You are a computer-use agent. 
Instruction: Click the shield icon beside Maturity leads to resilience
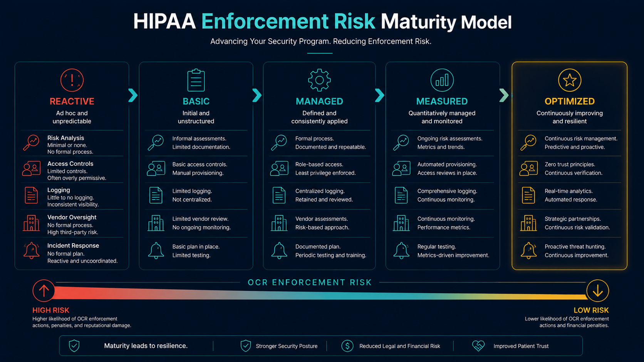(74, 345)
